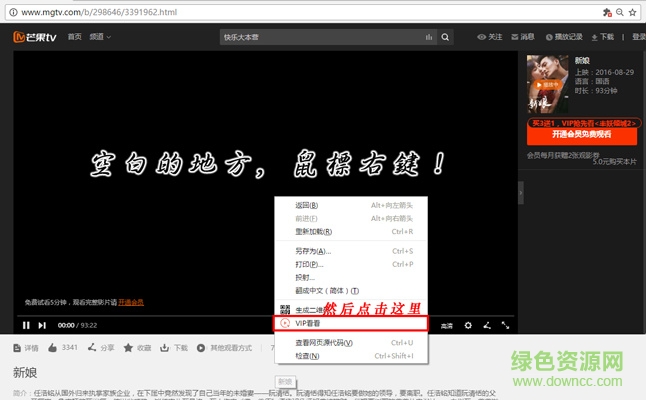
Task: Bookmark this page with star icon
Action: (632, 12)
